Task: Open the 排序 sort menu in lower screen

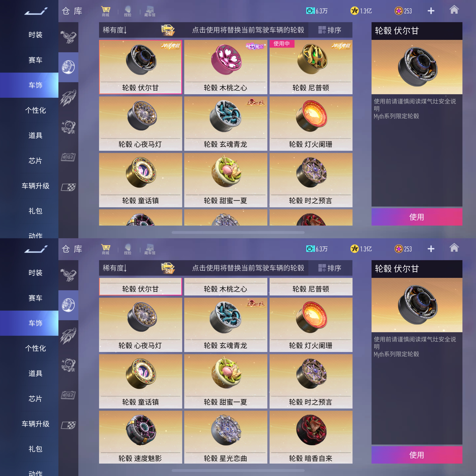Action: [330, 268]
